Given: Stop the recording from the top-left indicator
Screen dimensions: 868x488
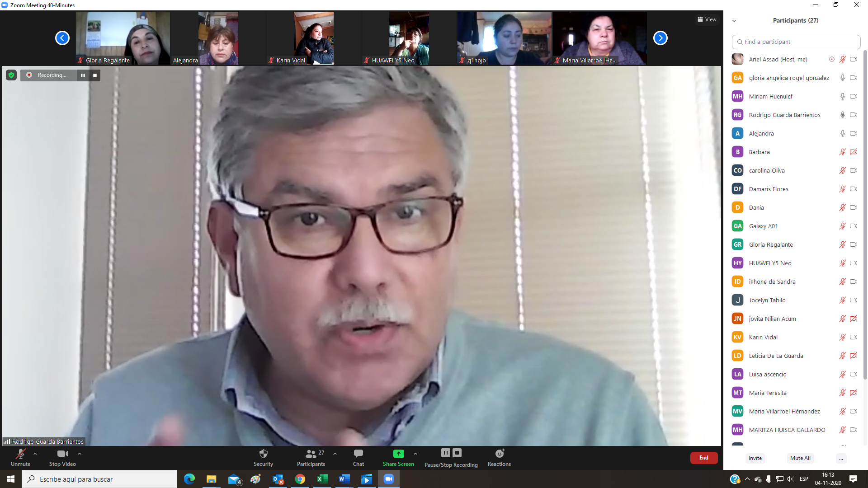Looking at the screenshot, I should tap(95, 75).
